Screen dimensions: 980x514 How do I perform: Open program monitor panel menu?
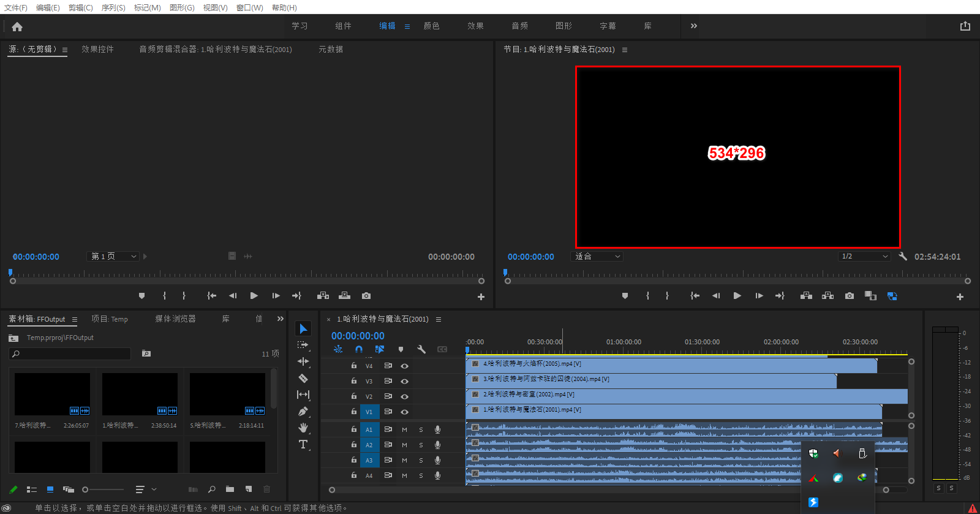coord(625,50)
